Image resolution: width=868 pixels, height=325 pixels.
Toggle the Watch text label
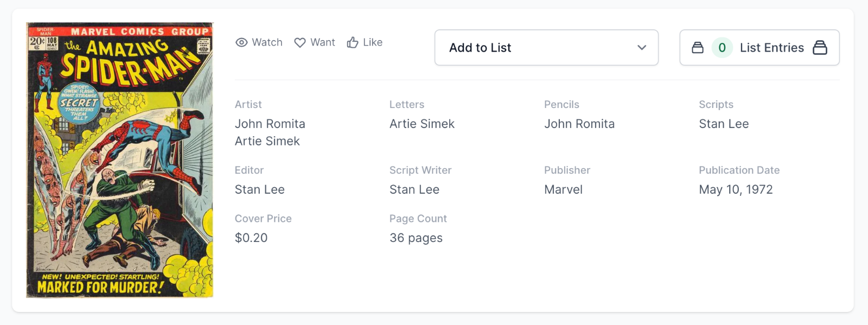pyautogui.click(x=267, y=42)
